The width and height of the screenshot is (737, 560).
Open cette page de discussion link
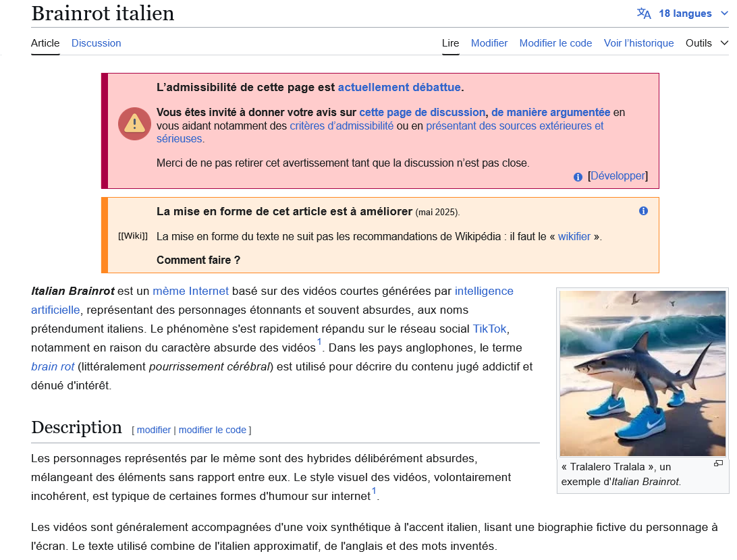422,112
